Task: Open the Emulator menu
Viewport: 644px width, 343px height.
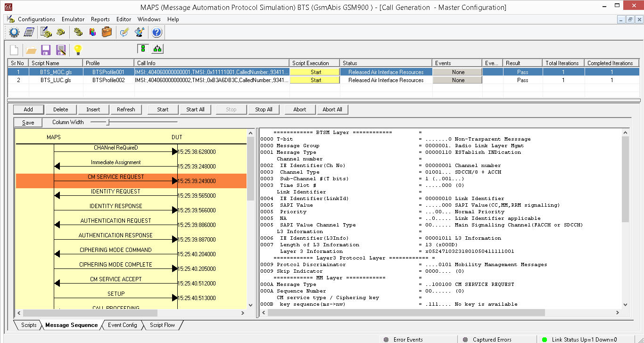Action: [x=73, y=19]
